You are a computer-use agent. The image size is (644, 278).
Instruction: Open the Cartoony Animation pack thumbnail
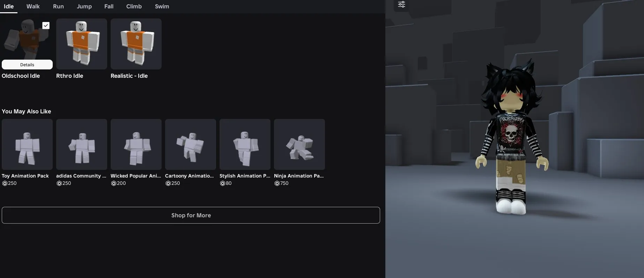(x=190, y=144)
